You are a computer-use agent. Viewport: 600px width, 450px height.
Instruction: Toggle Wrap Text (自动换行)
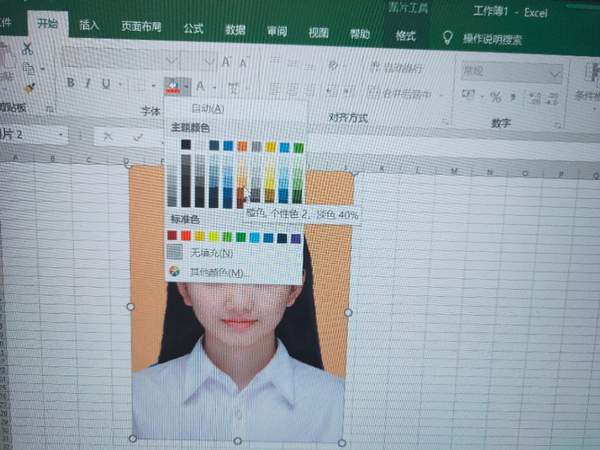396,68
